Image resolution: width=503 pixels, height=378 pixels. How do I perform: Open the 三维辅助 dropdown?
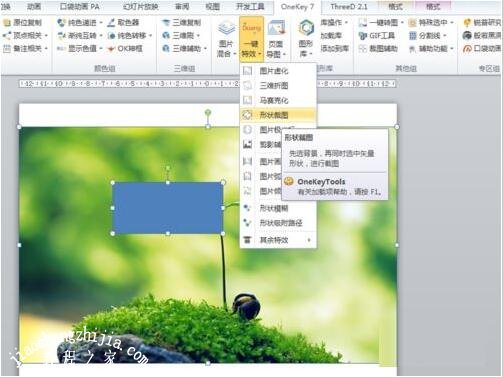pyautogui.click(x=184, y=49)
